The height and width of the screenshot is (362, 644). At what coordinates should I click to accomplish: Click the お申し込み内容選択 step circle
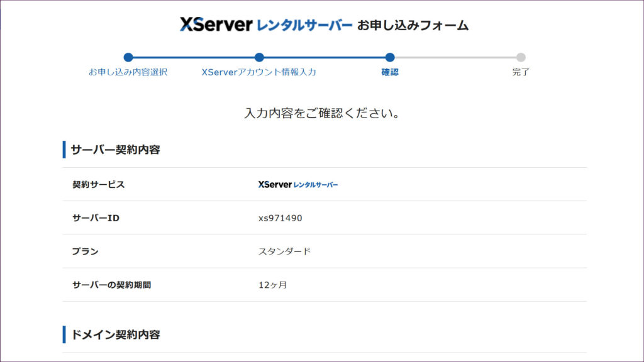coord(128,57)
